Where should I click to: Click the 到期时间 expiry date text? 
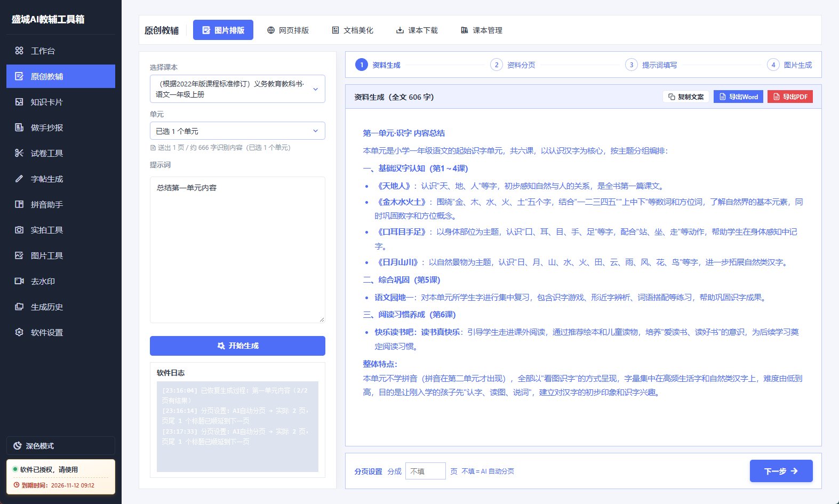58,485
